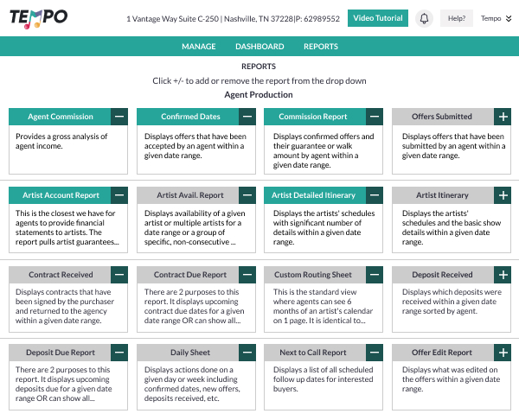Open the Manage menu
This screenshot has width=519, height=420.
(x=198, y=47)
